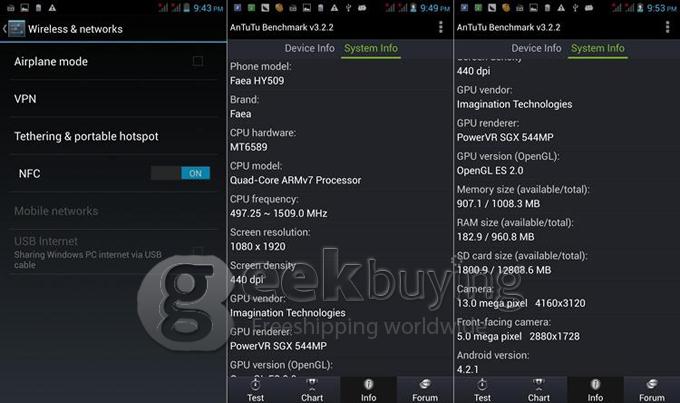Select OpenGL ES 2.0 value
The image size is (680, 403).
click(490, 170)
